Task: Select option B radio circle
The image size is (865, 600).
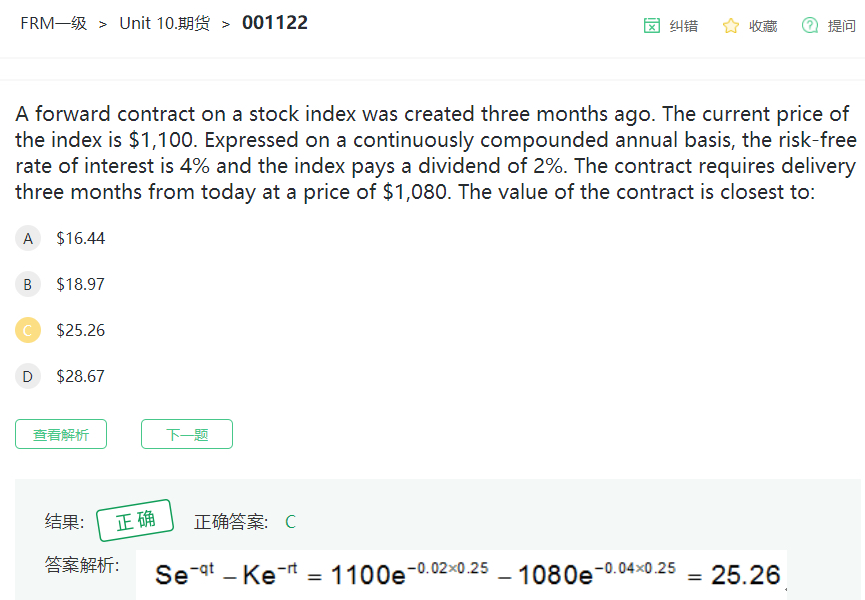Action: click(28, 284)
